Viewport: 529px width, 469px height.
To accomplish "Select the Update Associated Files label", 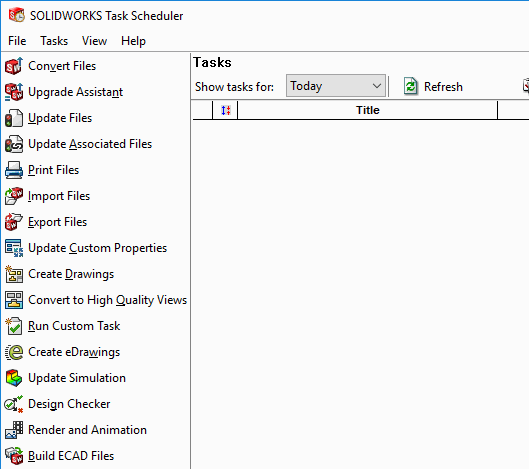I will [x=90, y=144].
